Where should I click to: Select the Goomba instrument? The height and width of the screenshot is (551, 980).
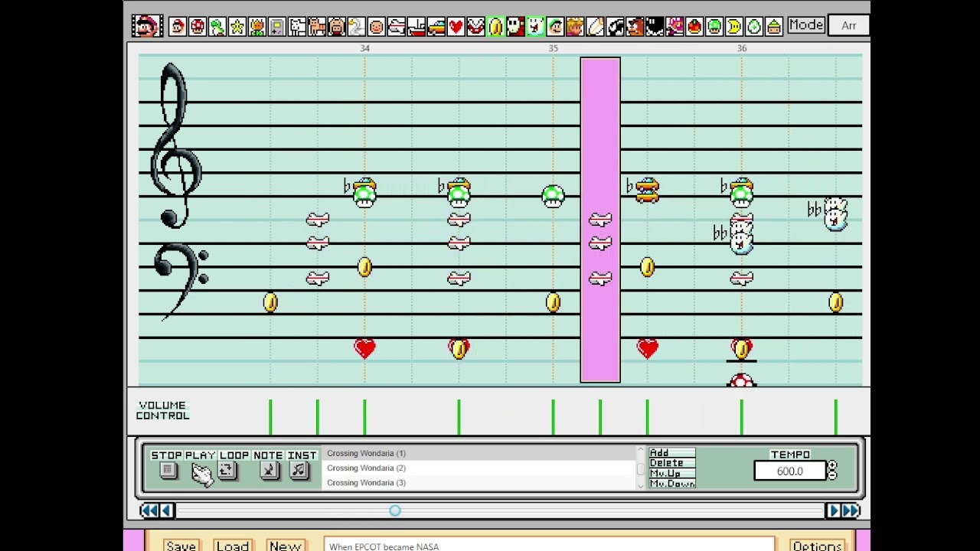coord(635,27)
